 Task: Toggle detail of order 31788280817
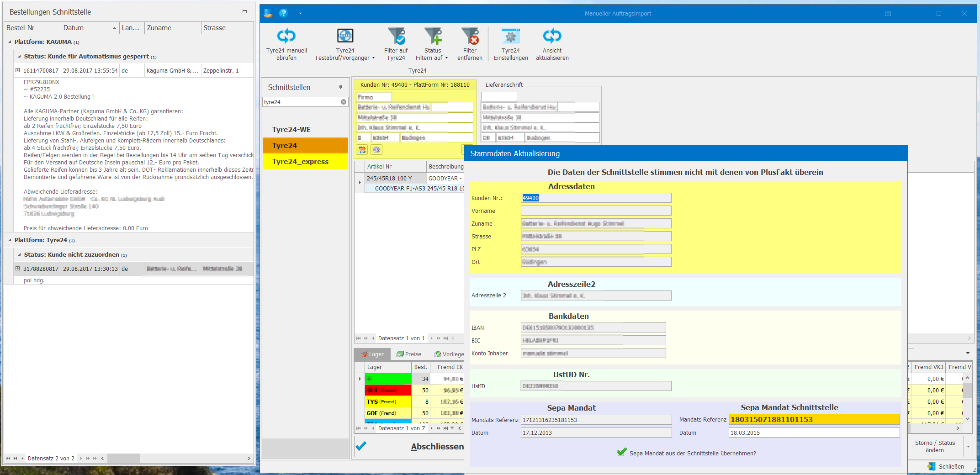tap(17, 269)
